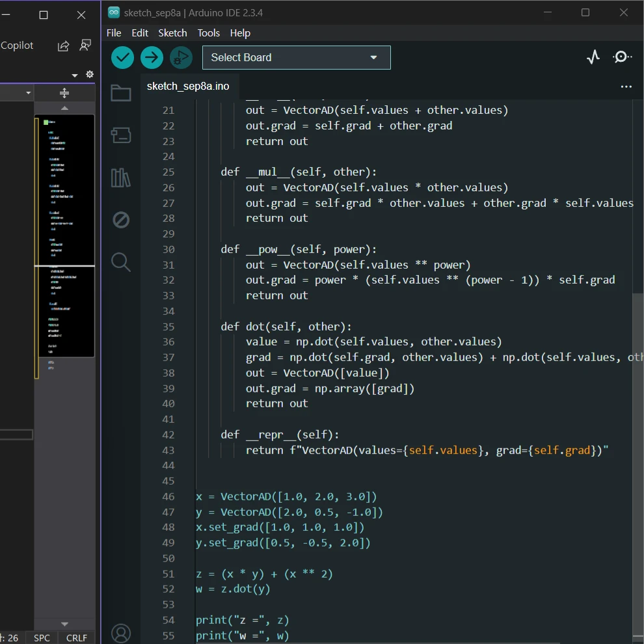Open the editor tab more-options ellipsis

(x=626, y=87)
